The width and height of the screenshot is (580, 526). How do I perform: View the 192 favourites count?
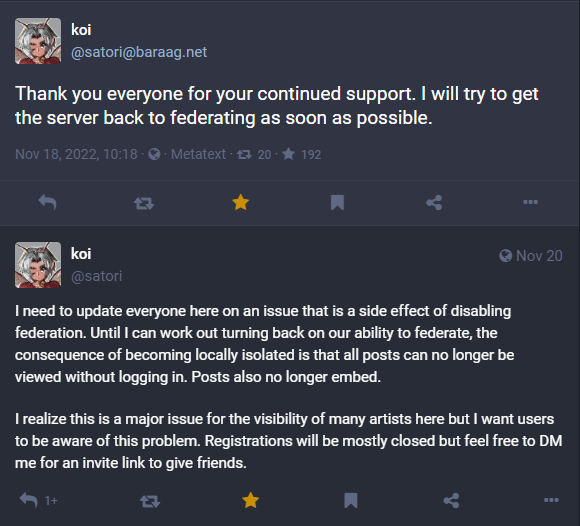(x=301, y=154)
